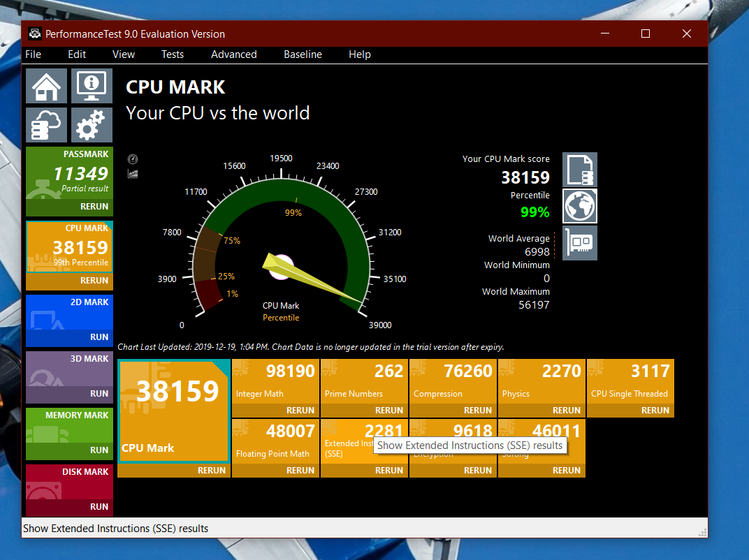
Task: Rerun the PassMark overall test
Action: [70, 207]
